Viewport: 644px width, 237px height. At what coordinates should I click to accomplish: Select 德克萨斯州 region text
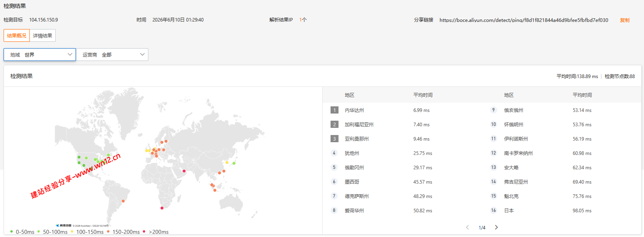click(x=357, y=196)
